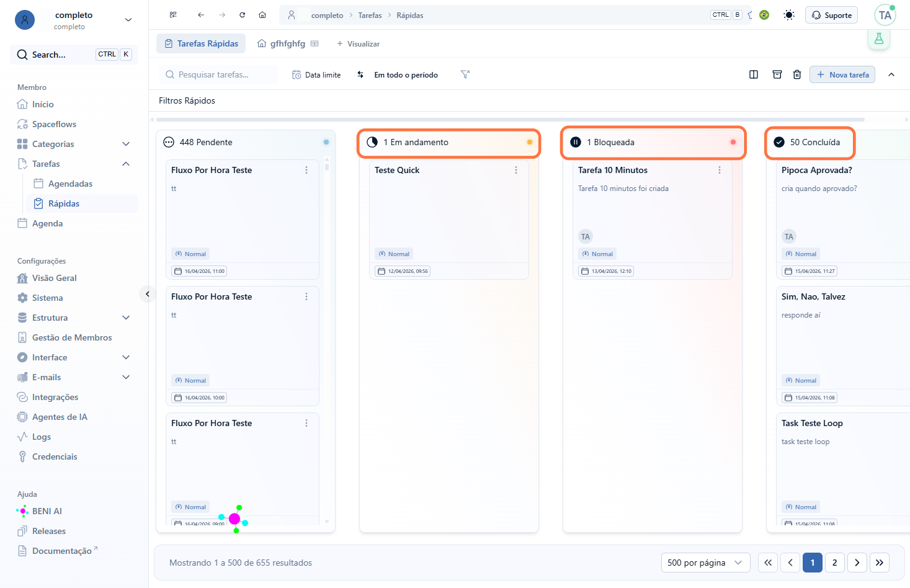The image size is (910, 588).
Task: Click the columns layout icon in toolbar
Action: click(x=754, y=74)
